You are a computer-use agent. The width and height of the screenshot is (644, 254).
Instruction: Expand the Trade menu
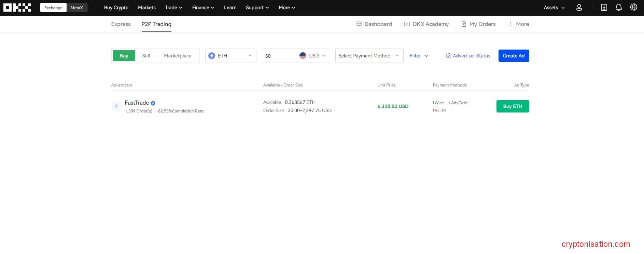173,8
